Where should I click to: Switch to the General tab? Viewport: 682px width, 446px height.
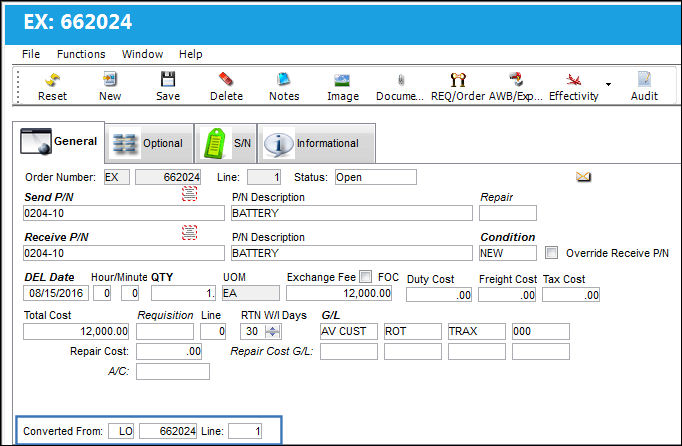(58, 142)
